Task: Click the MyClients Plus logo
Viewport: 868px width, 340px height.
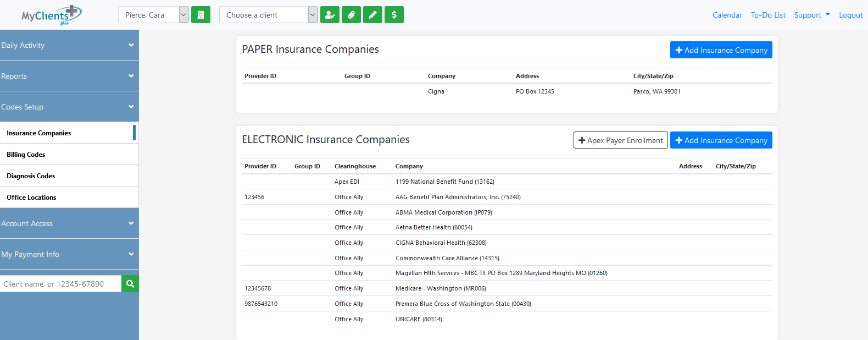Action: tap(51, 15)
